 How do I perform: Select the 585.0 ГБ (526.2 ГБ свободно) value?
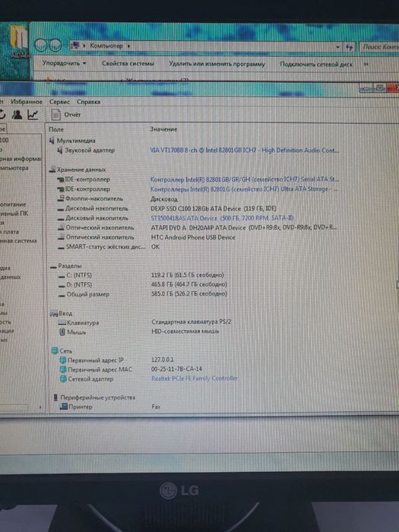click(189, 293)
